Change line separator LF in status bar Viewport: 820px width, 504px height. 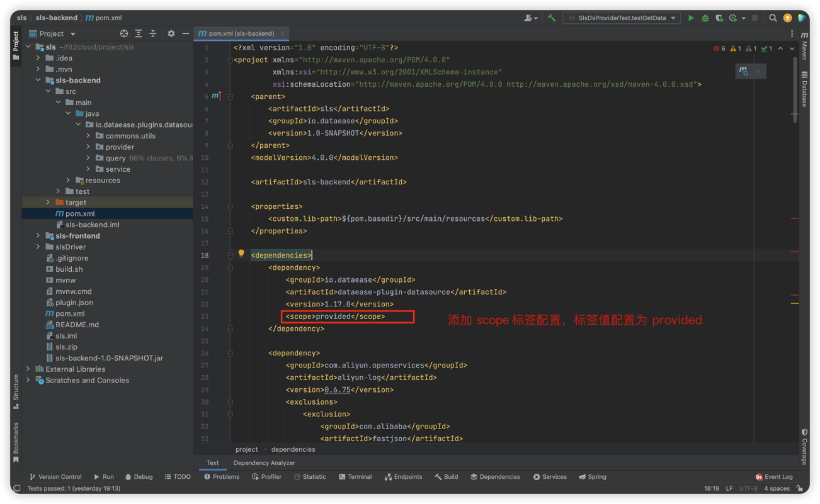[729, 488]
